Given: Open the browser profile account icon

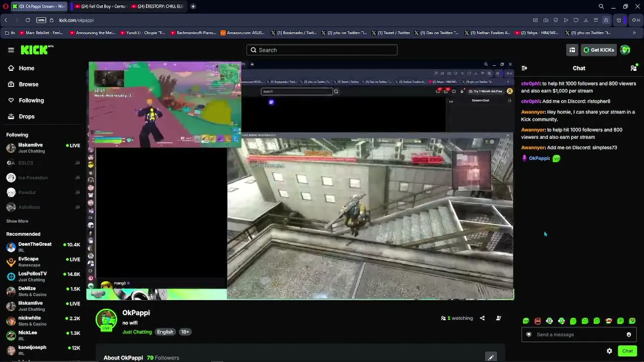Looking at the screenshot, I should point(606,20).
